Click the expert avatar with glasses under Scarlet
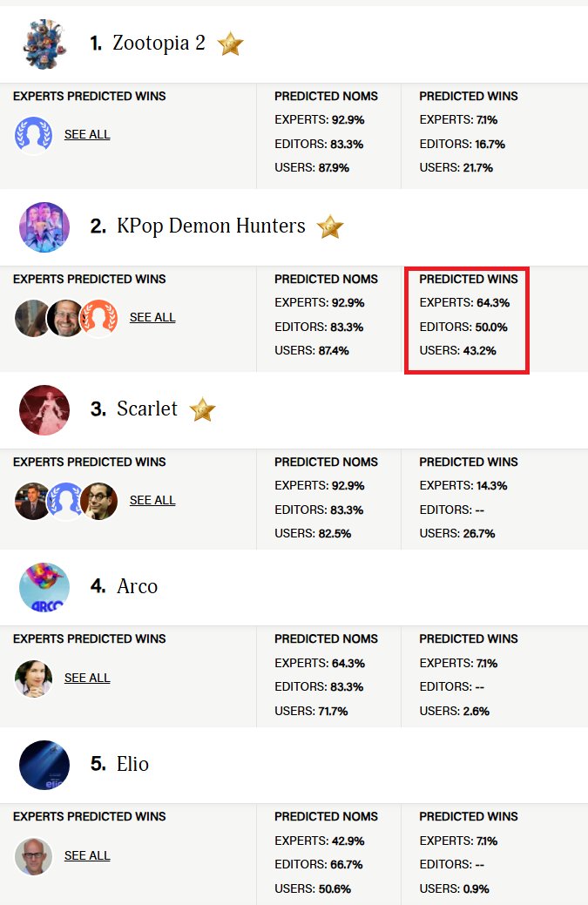The height and width of the screenshot is (905, 588). [x=98, y=501]
